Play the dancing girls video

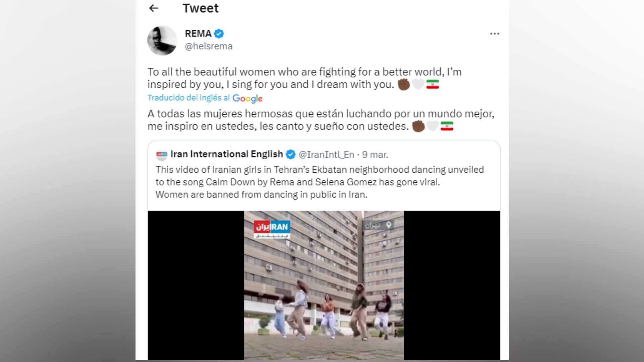pos(324,285)
